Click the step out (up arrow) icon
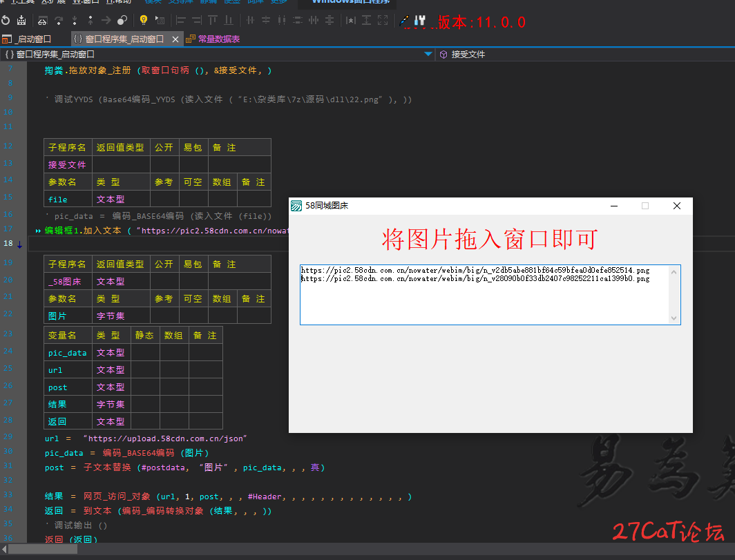The height and width of the screenshot is (560, 735). click(x=90, y=20)
